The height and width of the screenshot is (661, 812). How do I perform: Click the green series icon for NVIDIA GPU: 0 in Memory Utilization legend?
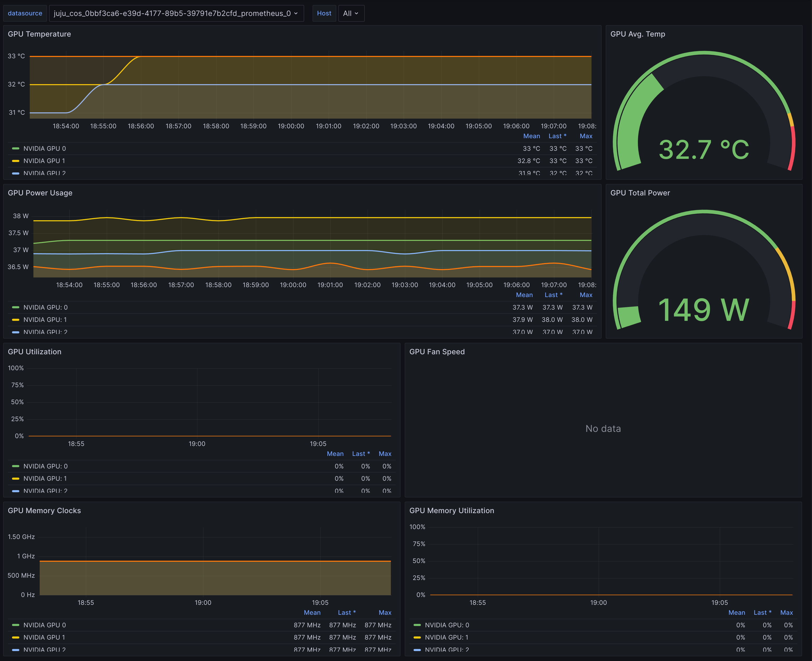point(417,625)
